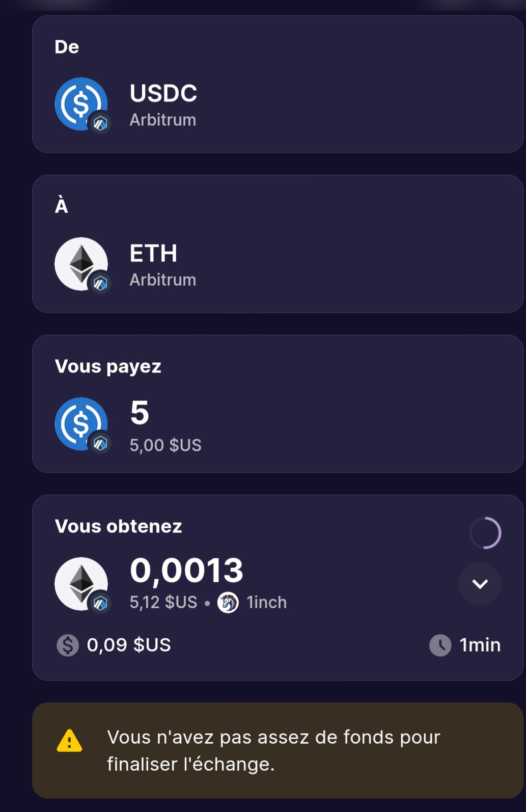This screenshot has height=812, width=526.
Task: Click the dollar fee icon beside 0,09 $US
Action: pyautogui.click(x=68, y=645)
